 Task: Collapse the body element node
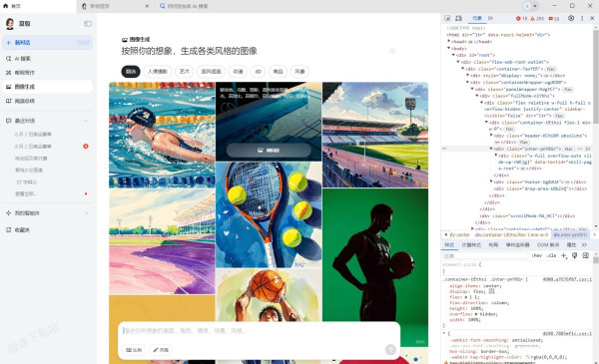(x=448, y=49)
